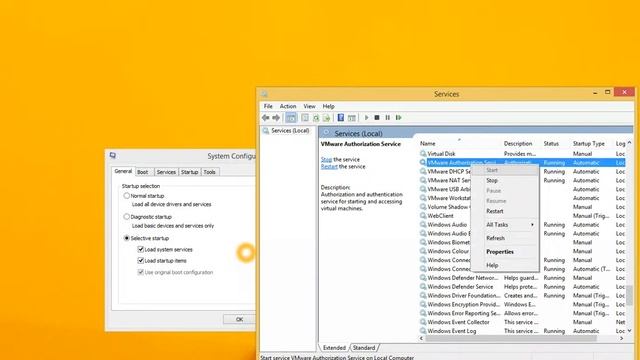Click the Restart the service link

click(329, 167)
